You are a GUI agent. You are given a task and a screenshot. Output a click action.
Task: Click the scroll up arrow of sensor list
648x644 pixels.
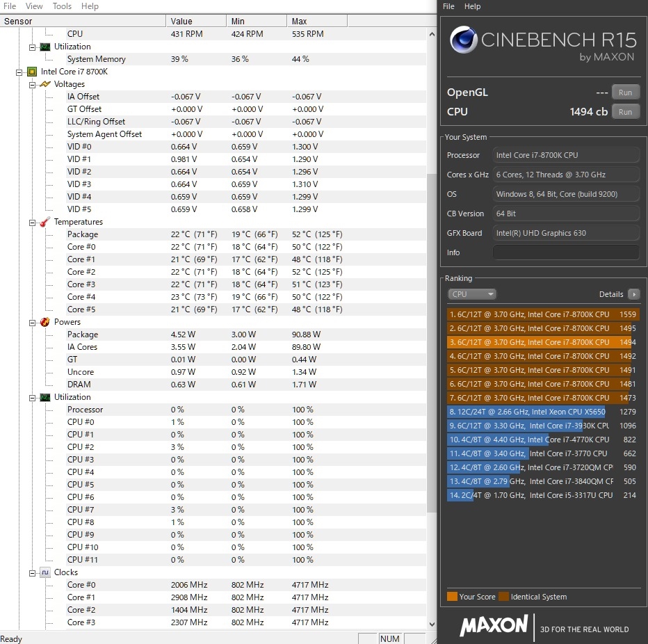click(432, 34)
